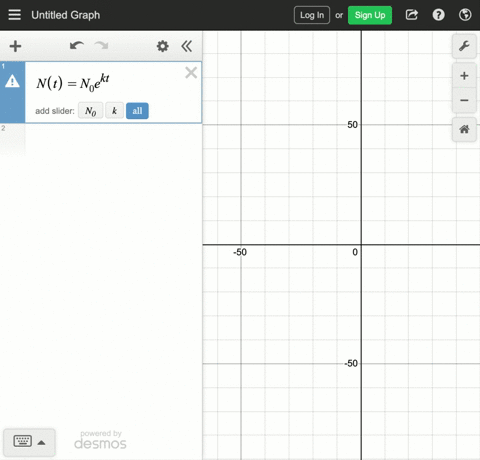The image size is (480, 460).
Task: Open graph settings wrench
Action: pos(464,46)
